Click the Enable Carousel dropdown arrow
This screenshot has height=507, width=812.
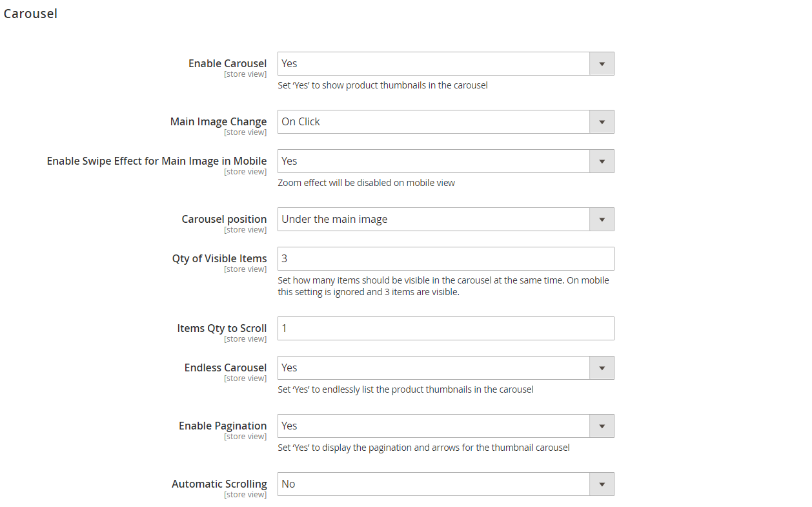pos(602,64)
